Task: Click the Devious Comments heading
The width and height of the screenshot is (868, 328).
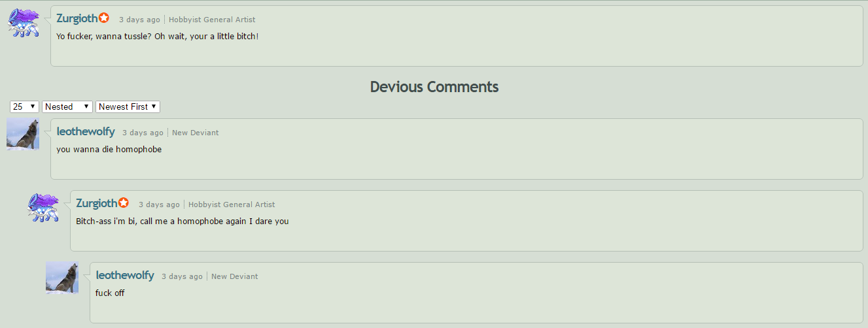Action: pos(434,87)
